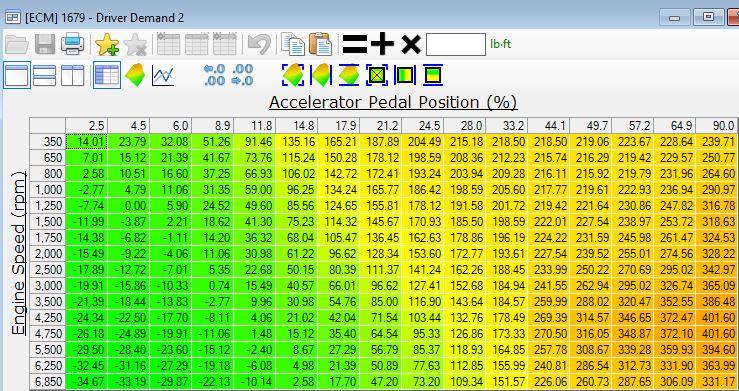Image resolution: width=739 pixels, height=391 pixels.
Task: Select the cell with value 386.48
Action: point(718,301)
